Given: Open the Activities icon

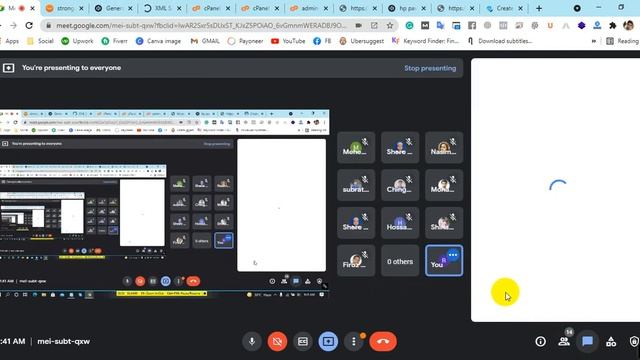Looking at the screenshot, I should 611,341.
